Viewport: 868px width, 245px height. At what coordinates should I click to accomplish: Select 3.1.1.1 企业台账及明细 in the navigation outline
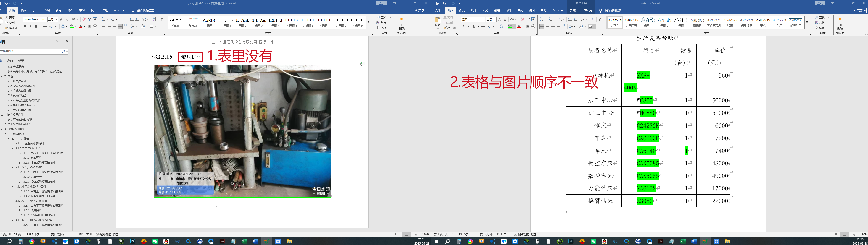click(x=29, y=143)
